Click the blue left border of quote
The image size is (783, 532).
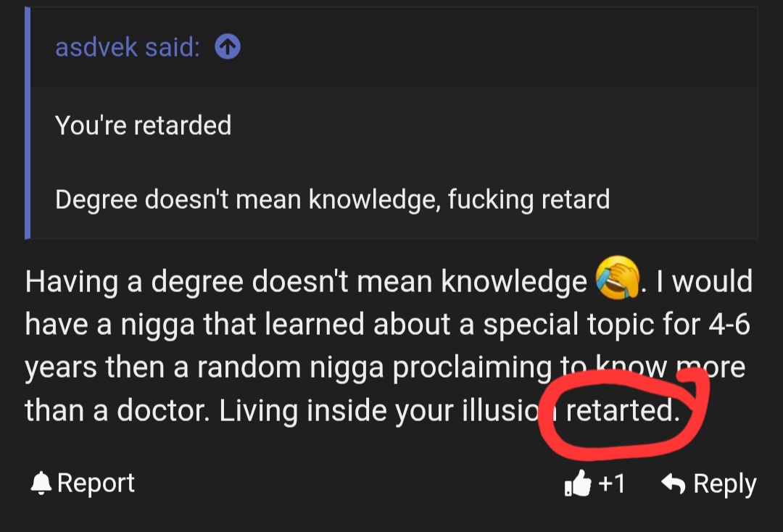click(28, 123)
